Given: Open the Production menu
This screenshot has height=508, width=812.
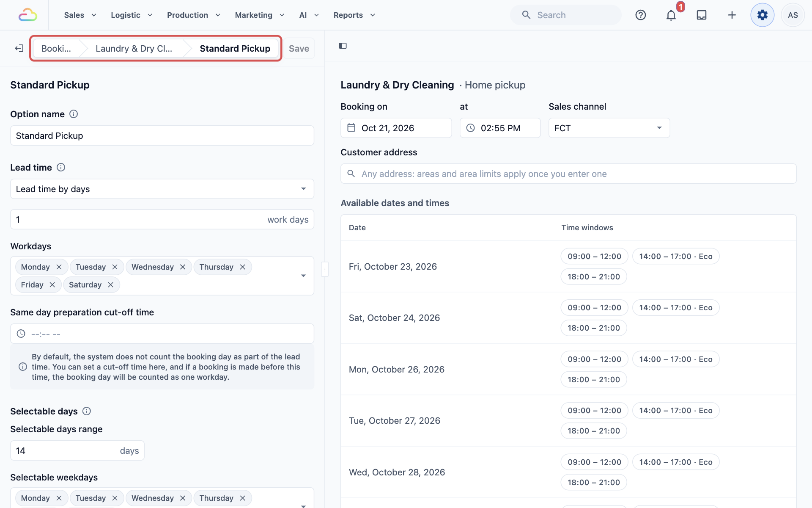Looking at the screenshot, I should point(194,15).
